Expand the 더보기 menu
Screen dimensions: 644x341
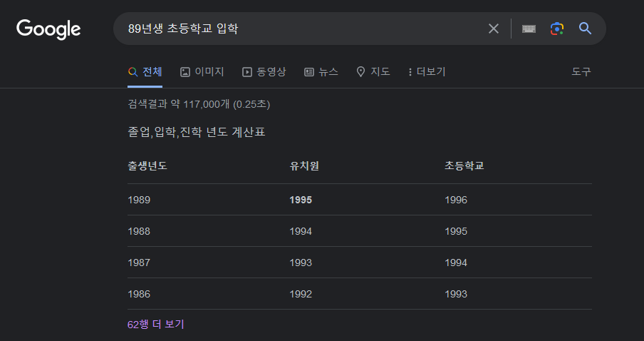tap(427, 71)
